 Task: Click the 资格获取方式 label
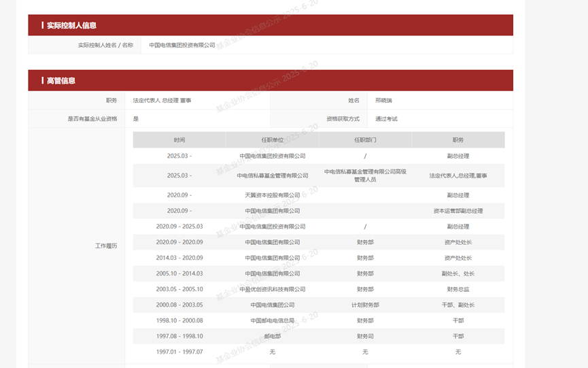click(343, 119)
